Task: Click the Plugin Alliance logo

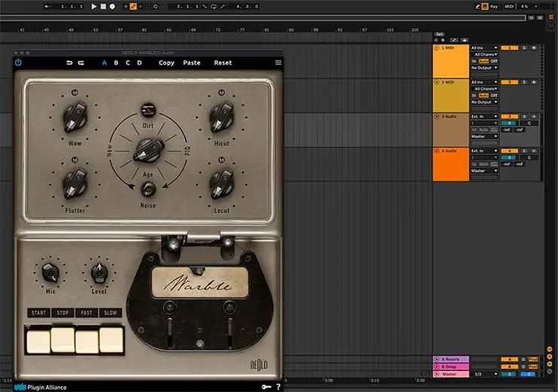Action: tap(40, 387)
